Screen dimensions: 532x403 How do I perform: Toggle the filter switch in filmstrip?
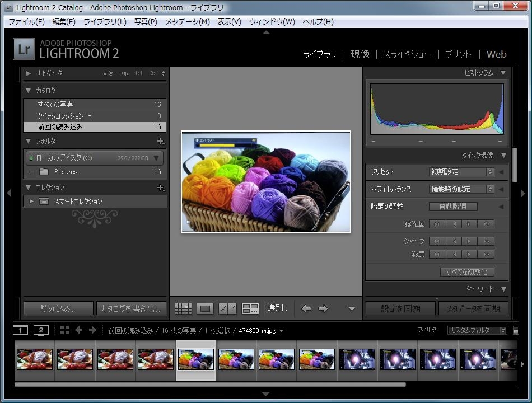(516, 331)
